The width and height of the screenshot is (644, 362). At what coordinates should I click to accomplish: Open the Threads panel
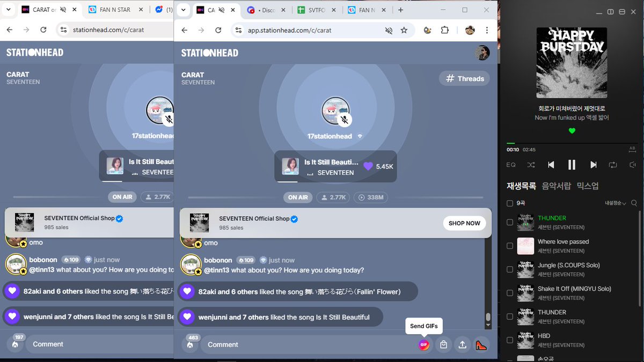pyautogui.click(x=465, y=78)
